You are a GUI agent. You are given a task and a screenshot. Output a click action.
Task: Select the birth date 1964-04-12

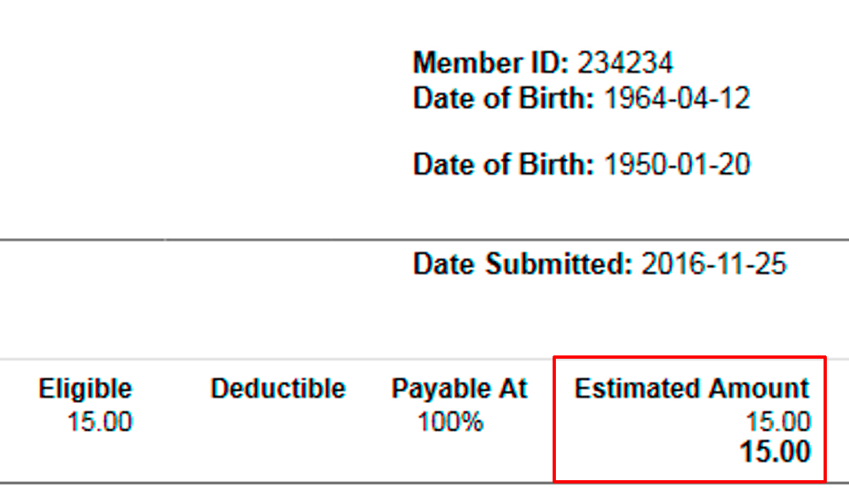point(677,99)
